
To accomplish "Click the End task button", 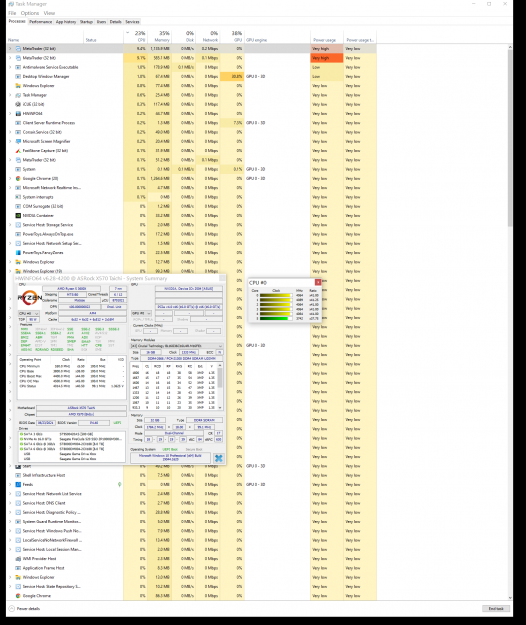I will pyautogui.click(x=496, y=609).
